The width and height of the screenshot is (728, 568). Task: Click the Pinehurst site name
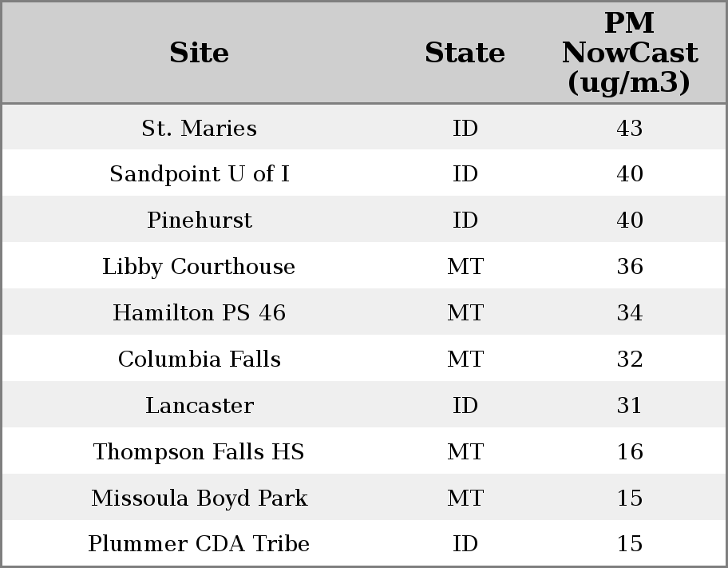(199, 220)
